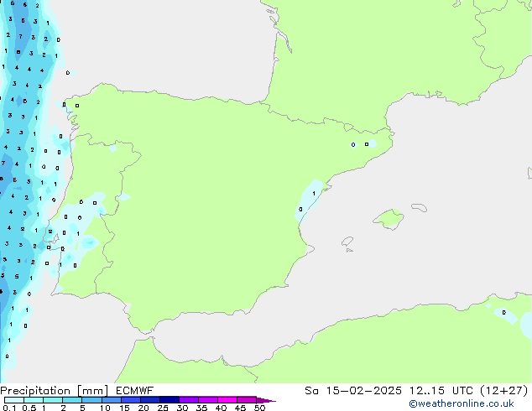Viewport: 532px width, 411px height.
Task: Select the 2–5 mm legend color swatch
Action: [x=72, y=400]
